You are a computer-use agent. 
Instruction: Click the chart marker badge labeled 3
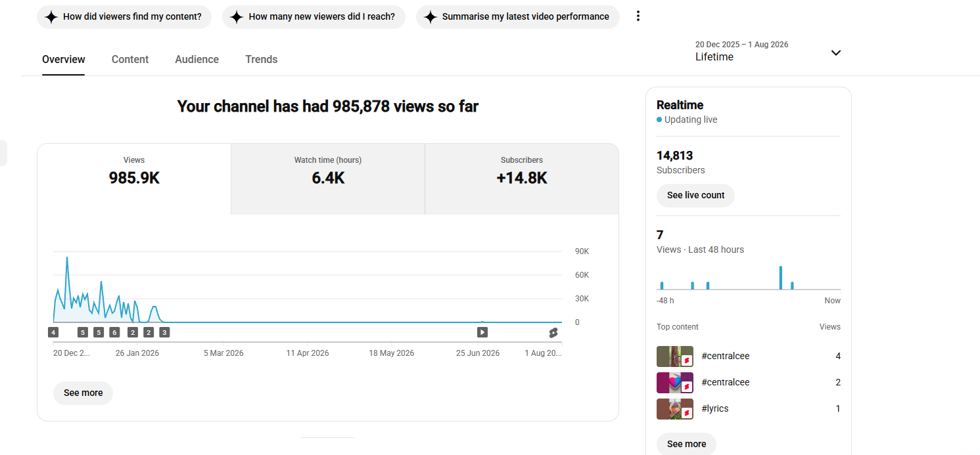click(x=164, y=332)
